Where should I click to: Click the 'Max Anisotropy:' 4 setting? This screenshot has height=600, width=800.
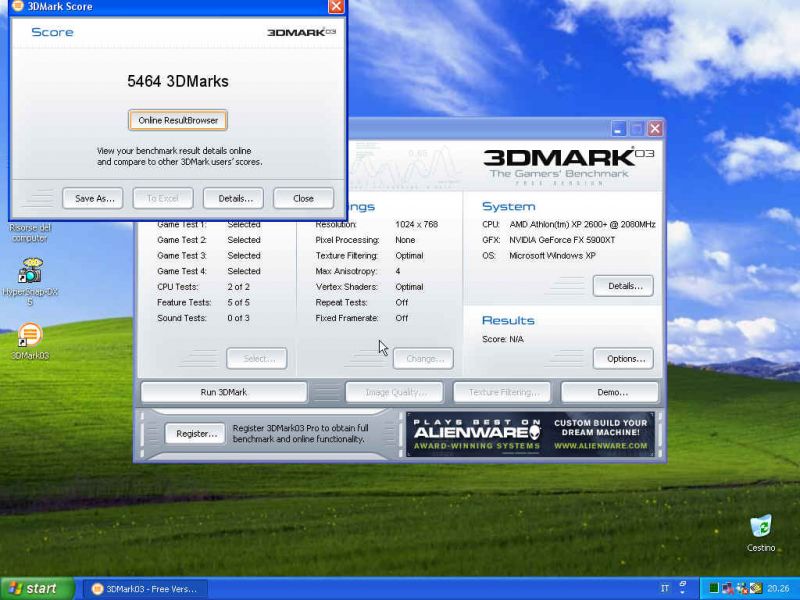[358, 271]
